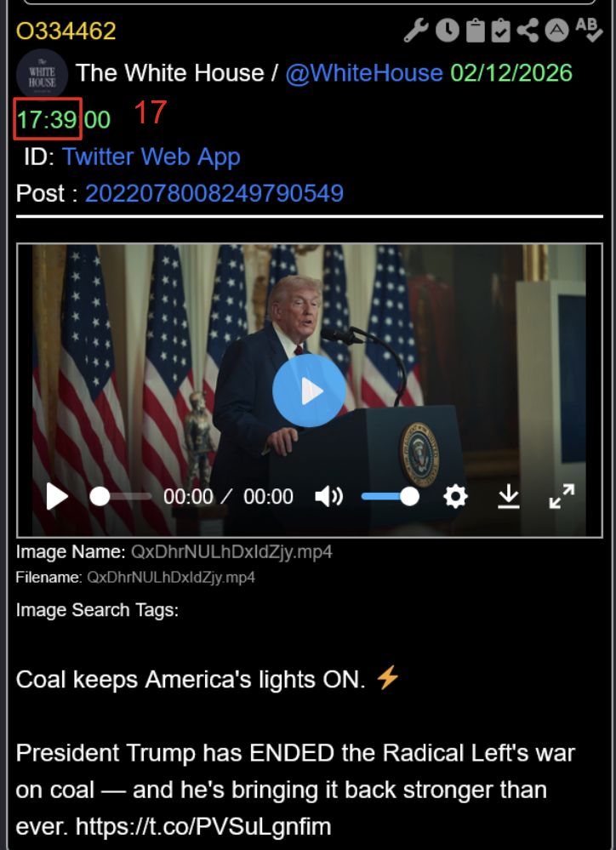Click the clipboard with checkmark icon
Image resolution: width=616 pixels, height=850 pixels.
pyautogui.click(x=501, y=31)
